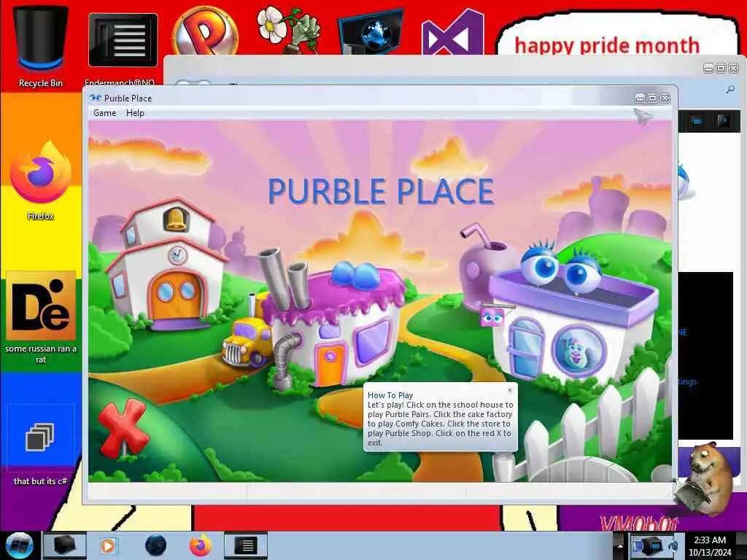Open Firefox from the taskbar
Image resolution: width=747 pixels, height=560 pixels.
coord(201,545)
